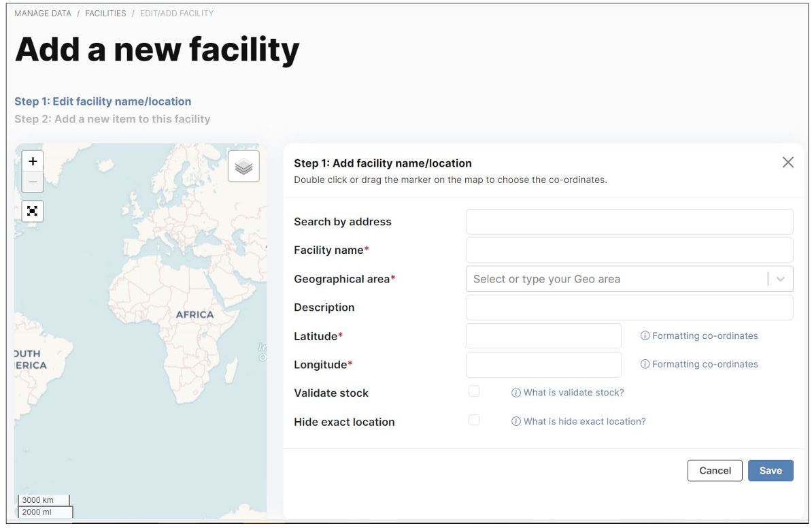Viewport: 812px width, 528px height.
Task: Click the 3000 km map scale bar
Action: [x=44, y=500]
